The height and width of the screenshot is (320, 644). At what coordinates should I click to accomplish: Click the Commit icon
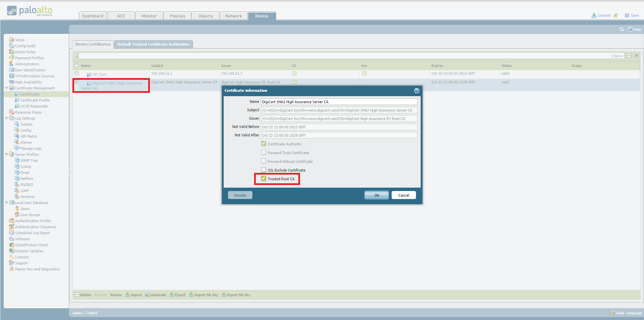pyautogui.click(x=594, y=15)
